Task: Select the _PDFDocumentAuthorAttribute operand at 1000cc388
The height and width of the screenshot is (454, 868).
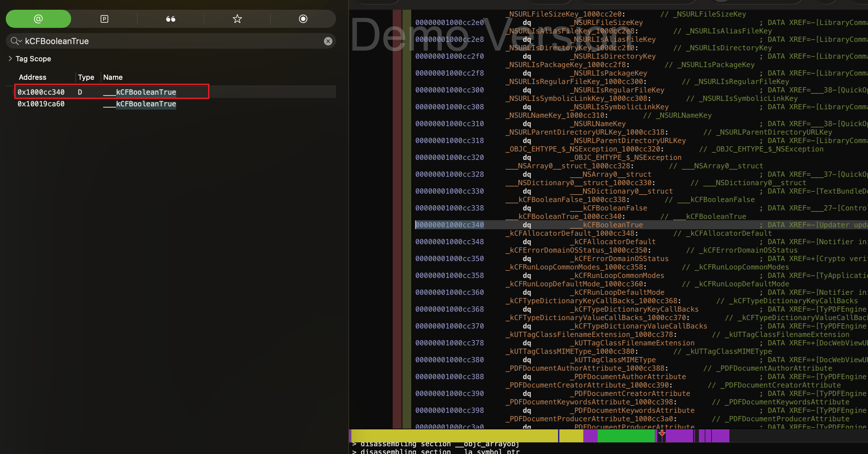Action: coord(628,376)
